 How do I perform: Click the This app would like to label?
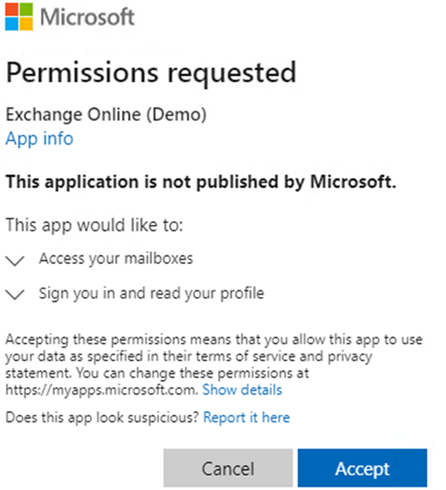(94, 225)
